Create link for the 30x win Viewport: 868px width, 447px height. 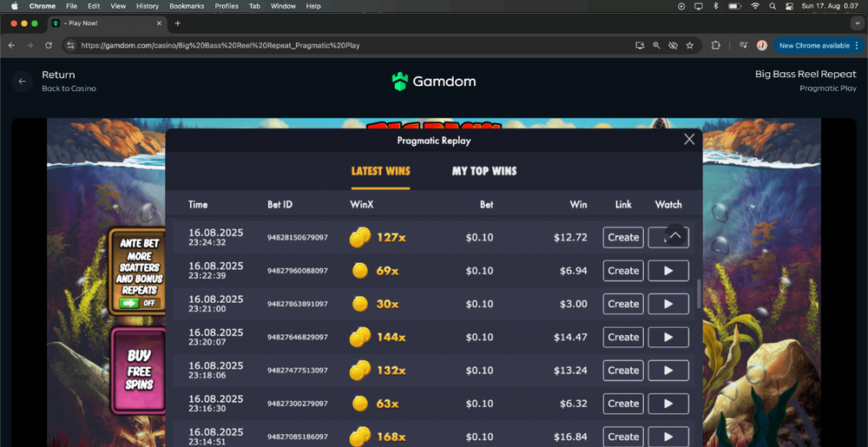pyautogui.click(x=622, y=304)
